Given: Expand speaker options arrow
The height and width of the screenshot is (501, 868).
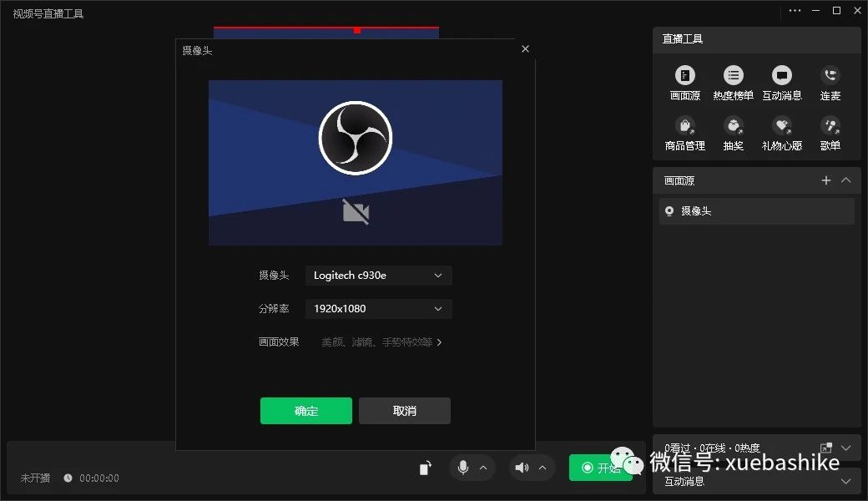Looking at the screenshot, I should [542, 468].
